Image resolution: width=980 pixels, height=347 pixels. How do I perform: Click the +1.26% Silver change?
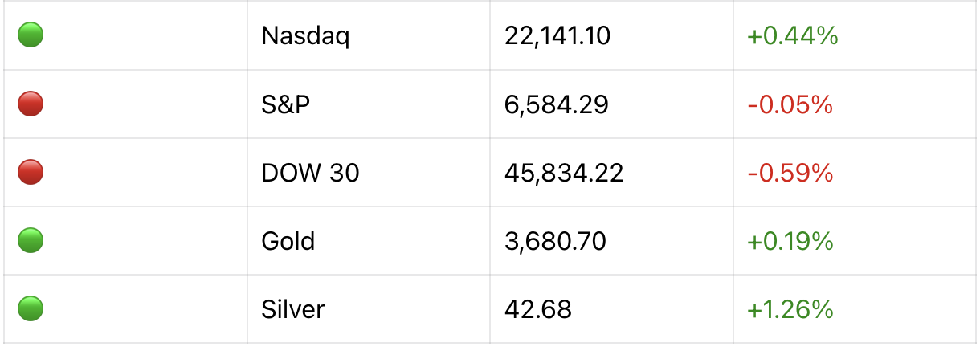(790, 309)
